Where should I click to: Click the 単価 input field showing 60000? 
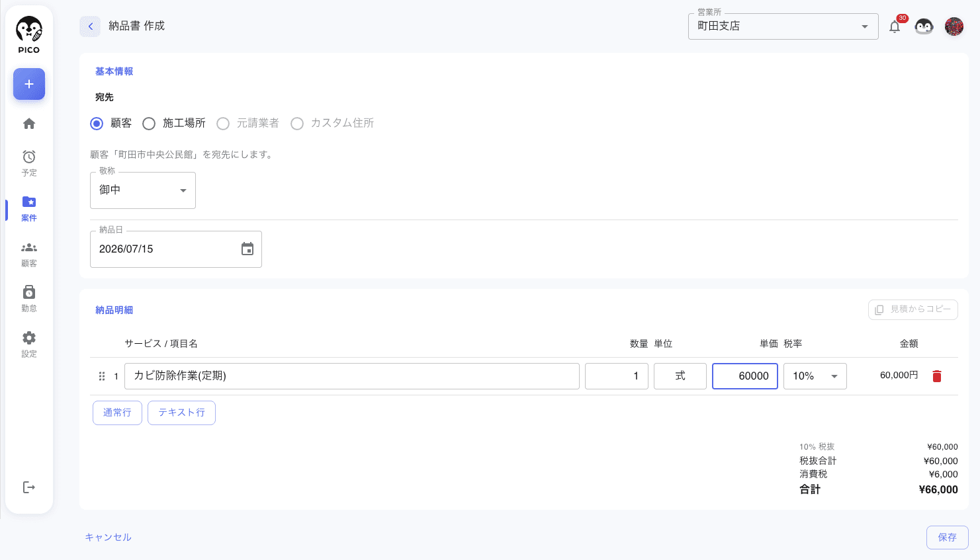(x=745, y=376)
